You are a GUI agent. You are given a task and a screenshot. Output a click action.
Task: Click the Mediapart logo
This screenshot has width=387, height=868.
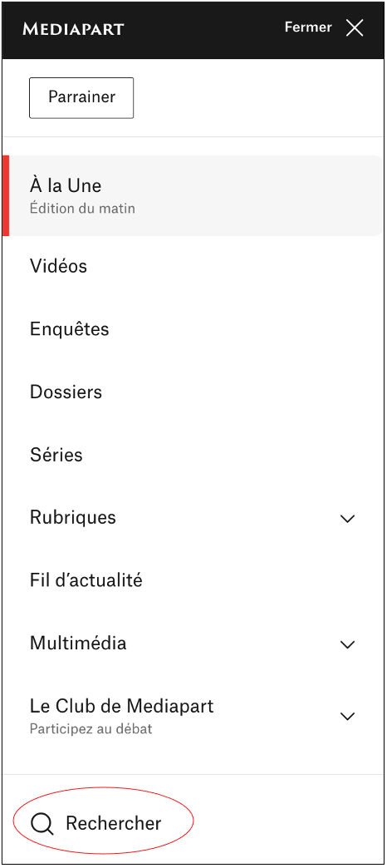coord(73,29)
